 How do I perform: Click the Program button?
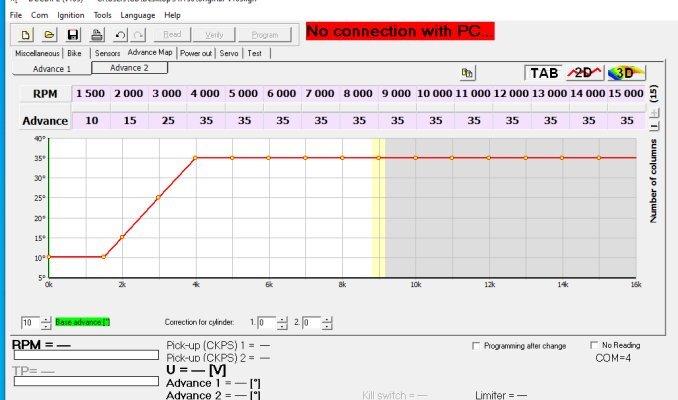tap(265, 35)
